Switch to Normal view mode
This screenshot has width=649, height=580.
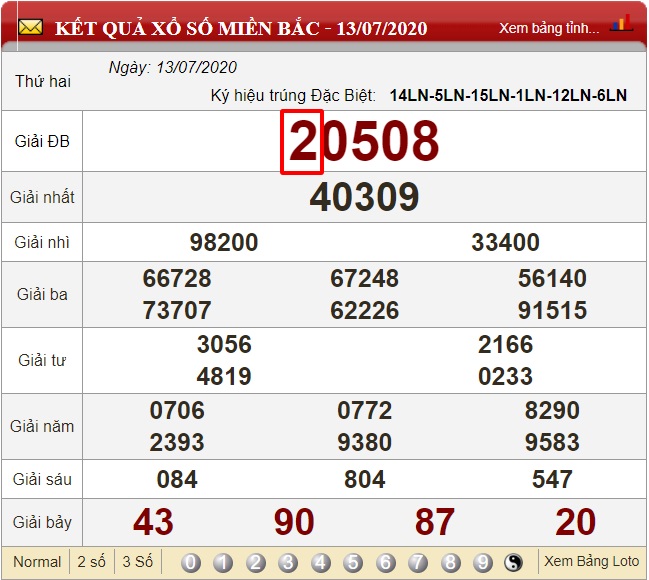tap(37, 562)
